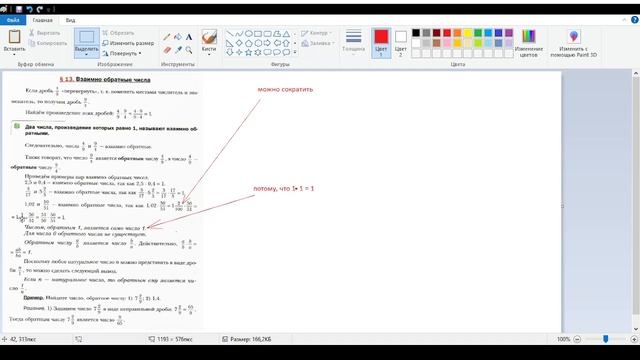The height and width of the screenshot is (360, 640).
Task: Choose the Up arrow shape
Action: click(286, 43)
